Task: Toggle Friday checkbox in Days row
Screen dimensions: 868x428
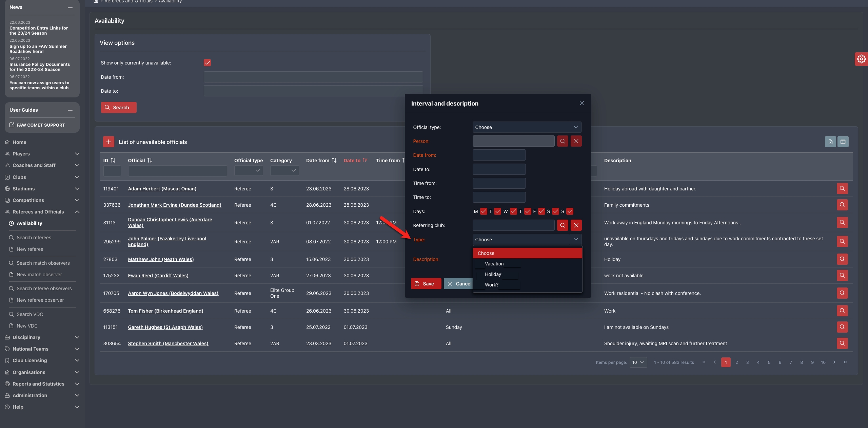Action: point(541,211)
